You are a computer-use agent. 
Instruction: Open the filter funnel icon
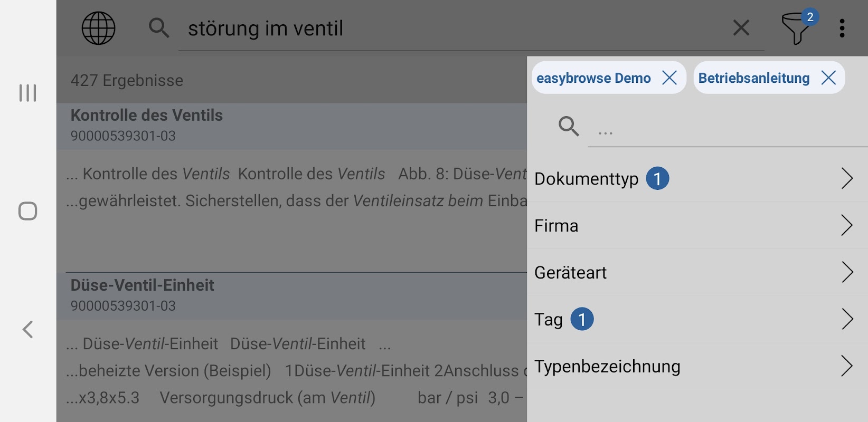(x=796, y=29)
